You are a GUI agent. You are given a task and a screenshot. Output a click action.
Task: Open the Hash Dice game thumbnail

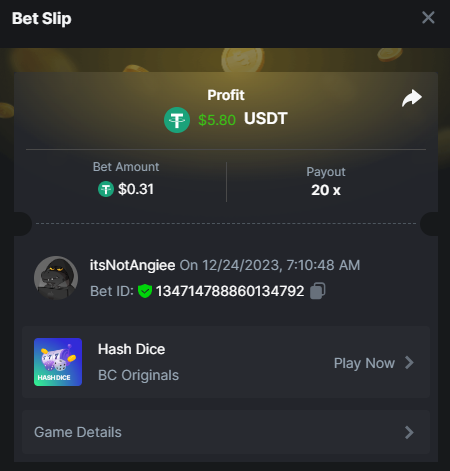pyautogui.click(x=58, y=362)
